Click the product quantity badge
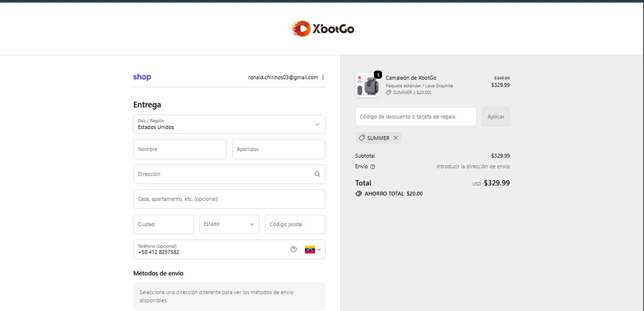The height and width of the screenshot is (311, 644). click(378, 75)
